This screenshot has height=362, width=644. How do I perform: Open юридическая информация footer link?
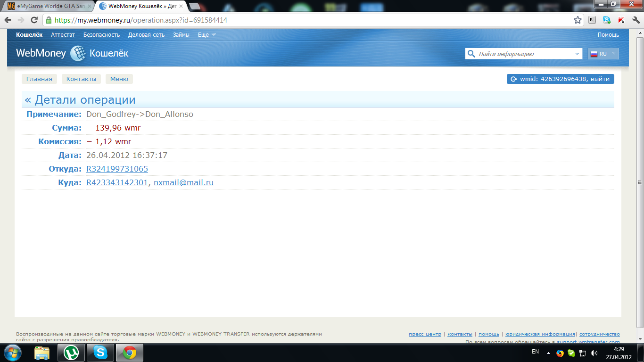tap(540, 334)
